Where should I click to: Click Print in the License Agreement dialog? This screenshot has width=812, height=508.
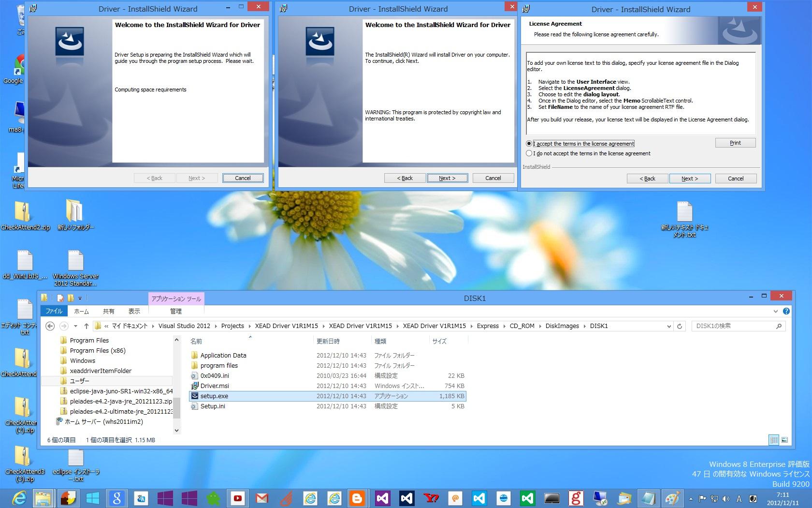[735, 143]
